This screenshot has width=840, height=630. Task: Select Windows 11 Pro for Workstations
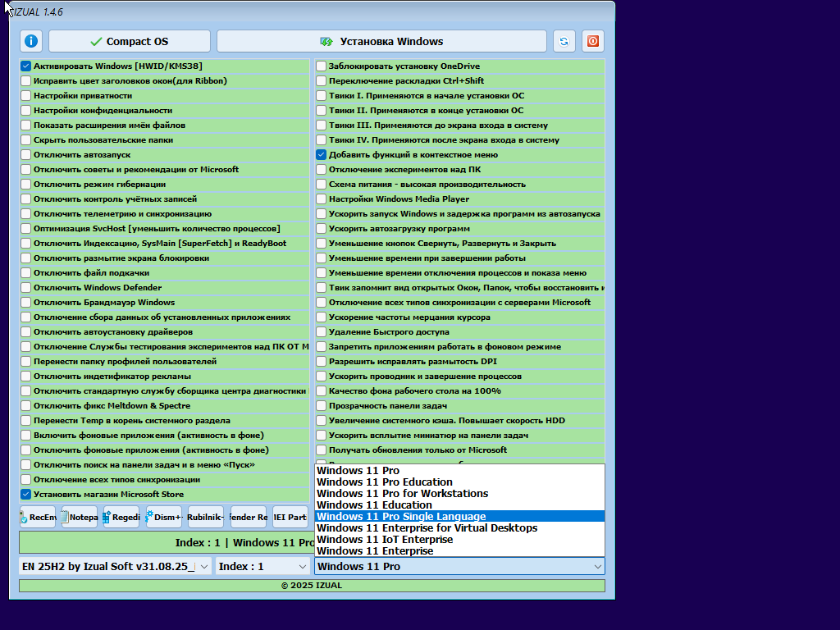pyautogui.click(x=459, y=493)
